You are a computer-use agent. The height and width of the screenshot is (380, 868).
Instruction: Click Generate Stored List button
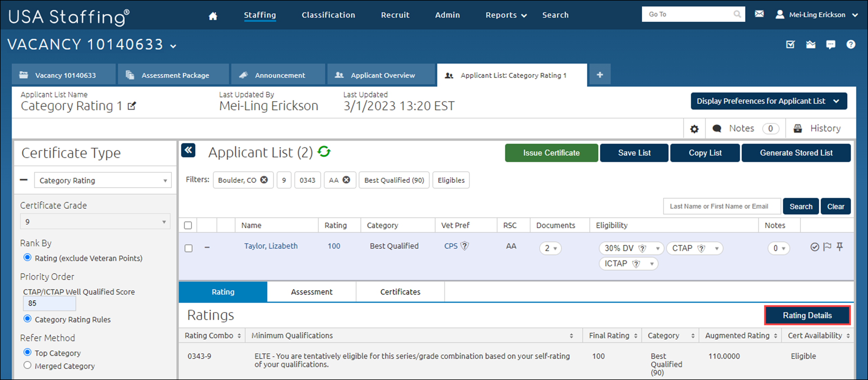[x=796, y=153]
